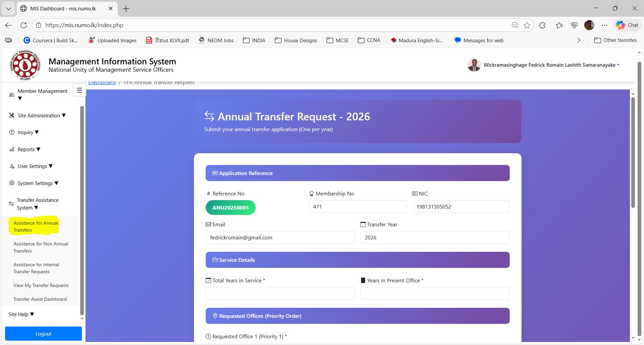Screen dimensions: 644x345
Task: Click the User Settings person icon
Action: click(x=11, y=166)
